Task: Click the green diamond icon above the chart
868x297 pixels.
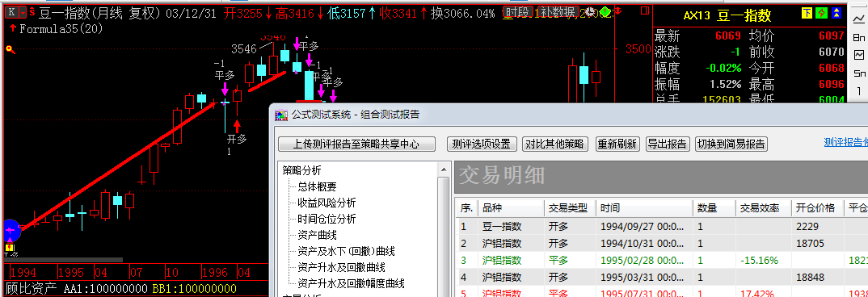Action: pos(605,11)
